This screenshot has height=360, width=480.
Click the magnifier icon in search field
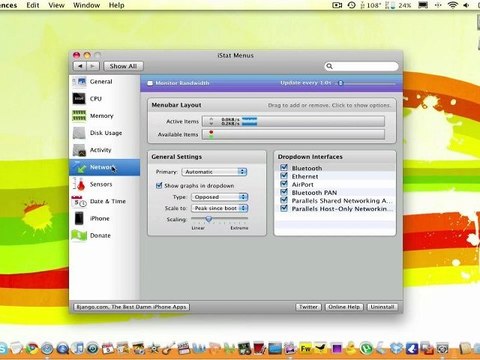point(329,66)
